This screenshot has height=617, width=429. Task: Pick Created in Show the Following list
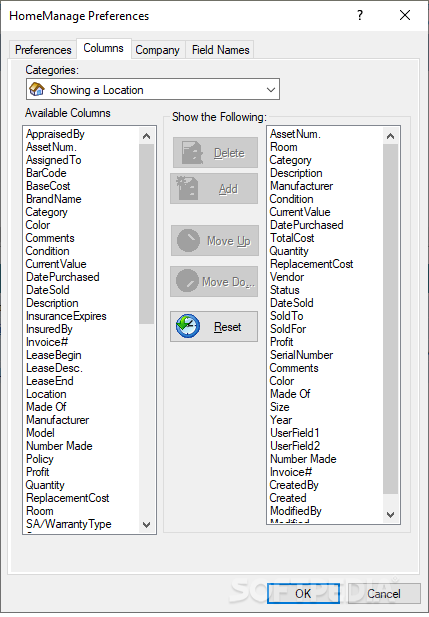pyautogui.click(x=288, y=498)
